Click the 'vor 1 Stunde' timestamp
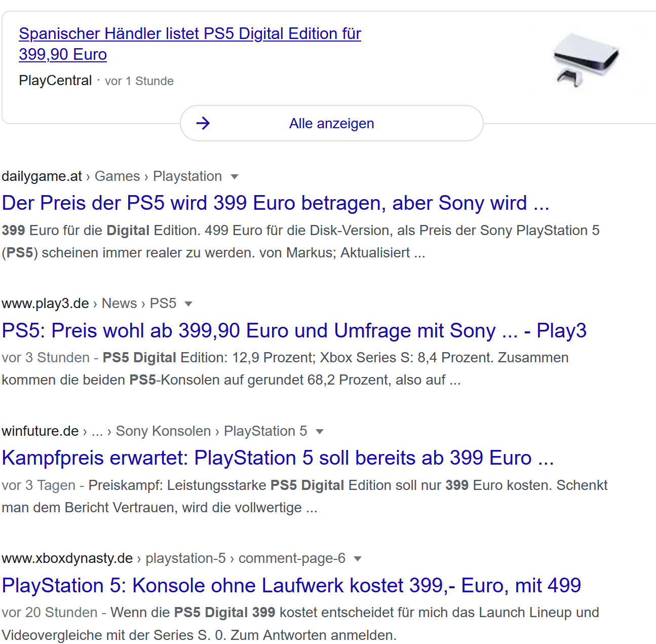Image resolution: width=656 pixels, height=644 pixels. pos(139,81)
